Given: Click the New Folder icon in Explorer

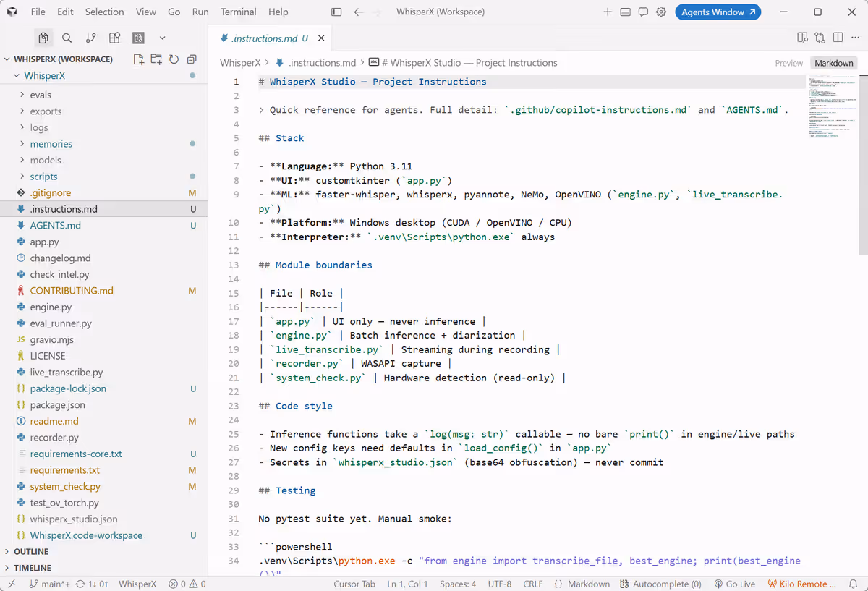Looking at the screenshot, I should coord(156,59).
